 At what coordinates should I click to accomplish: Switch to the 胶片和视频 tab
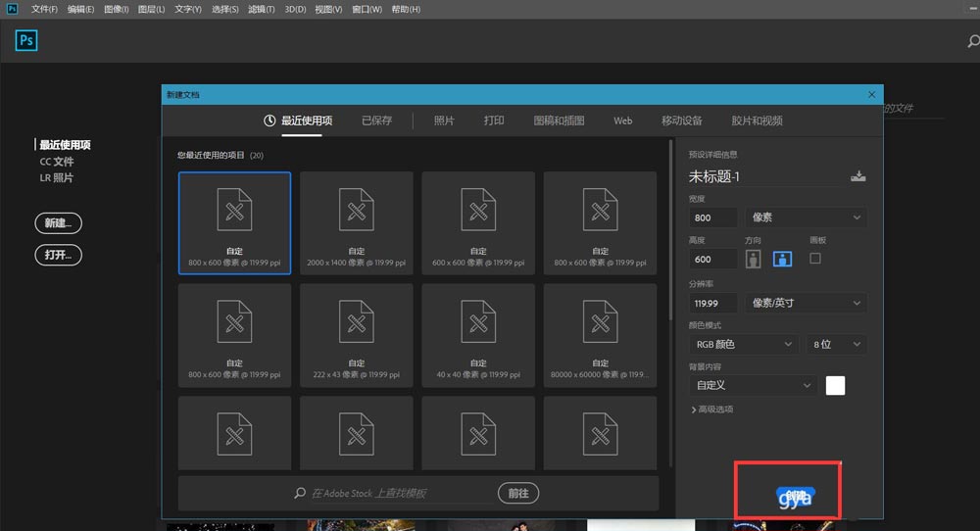757,121
